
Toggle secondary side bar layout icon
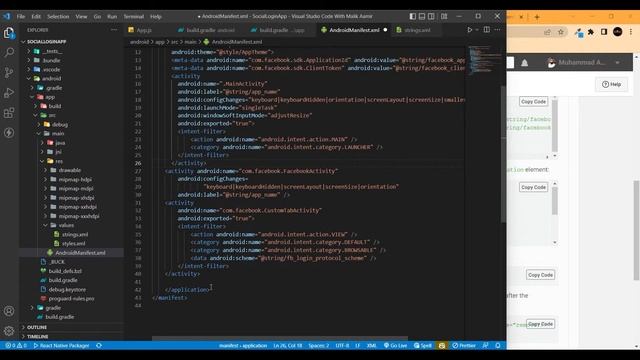click(431, 16)
